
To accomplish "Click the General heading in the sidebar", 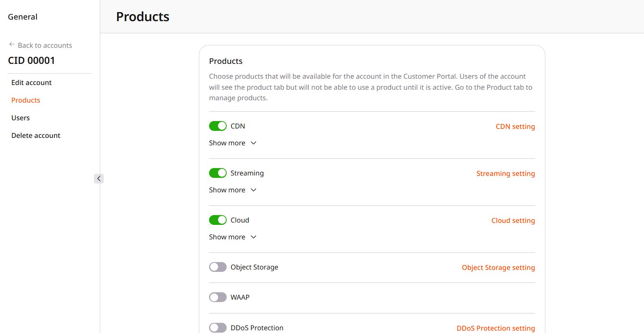I will [23, 17].
